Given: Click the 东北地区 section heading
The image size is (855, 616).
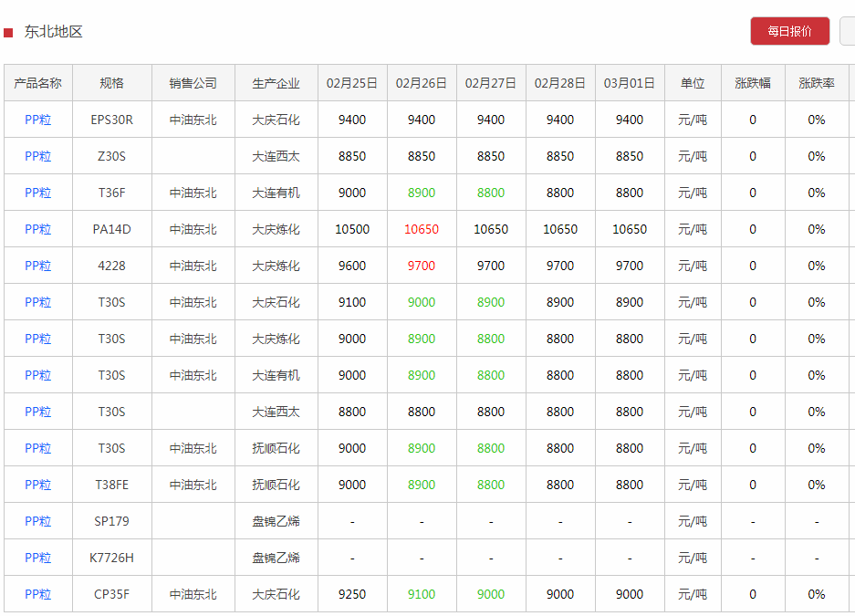Looking at the screenshot, I should coord(53,32).
